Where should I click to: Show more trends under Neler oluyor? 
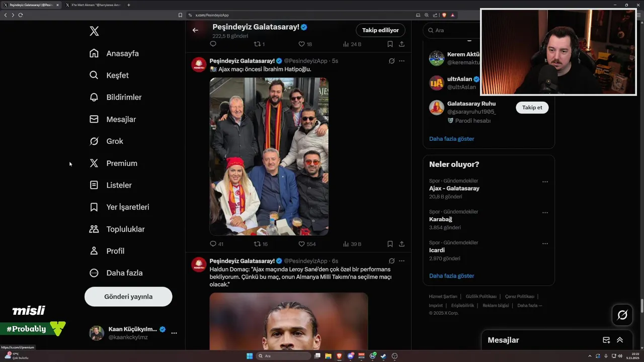pyautogui.click(x=451, y=276)
